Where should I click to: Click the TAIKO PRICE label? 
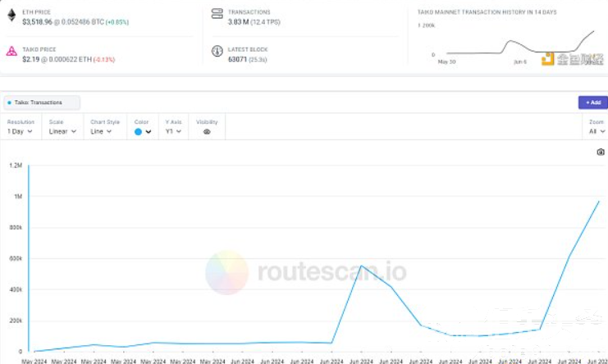pyautogui.click(x=39, y=49)
